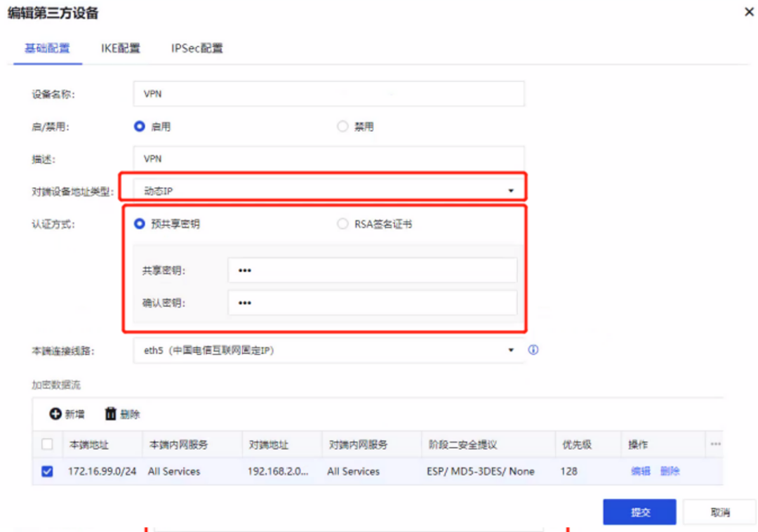The image size is (758, 532).
Task: Click the 优先级 column header
Action: click(x=577, y=444)
